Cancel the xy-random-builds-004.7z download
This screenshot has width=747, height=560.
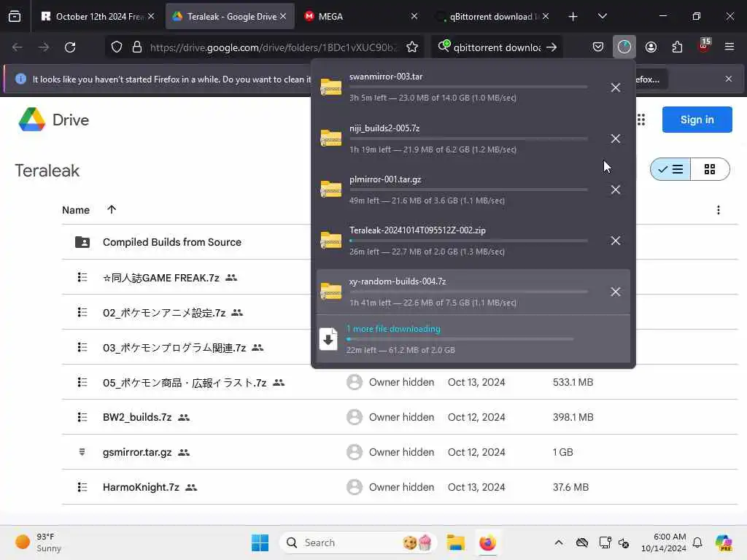tap(616, 292)
